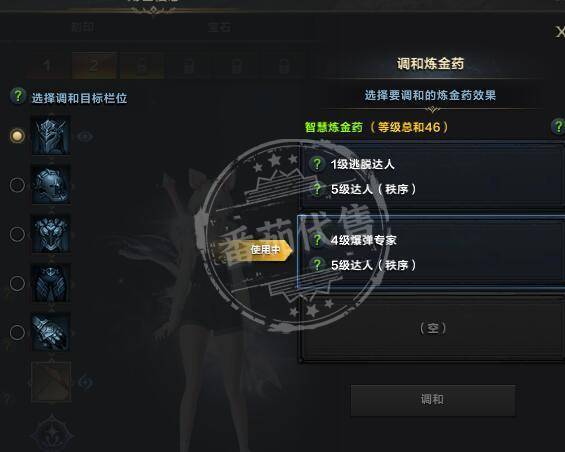
Task: Click the leg armor slot icon
Action: (x=51, y=283)
